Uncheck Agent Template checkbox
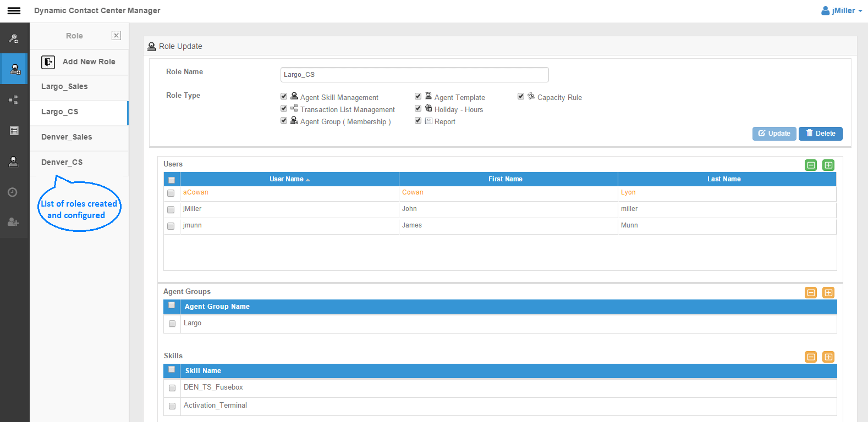Viewport: 868px width, 422px height. click(x=418, y=97)
